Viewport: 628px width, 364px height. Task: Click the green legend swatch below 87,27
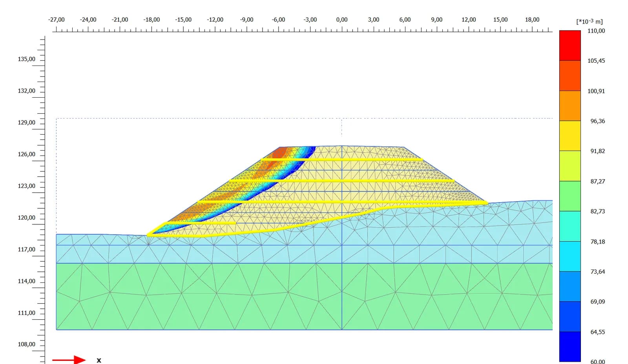[570, 196]
